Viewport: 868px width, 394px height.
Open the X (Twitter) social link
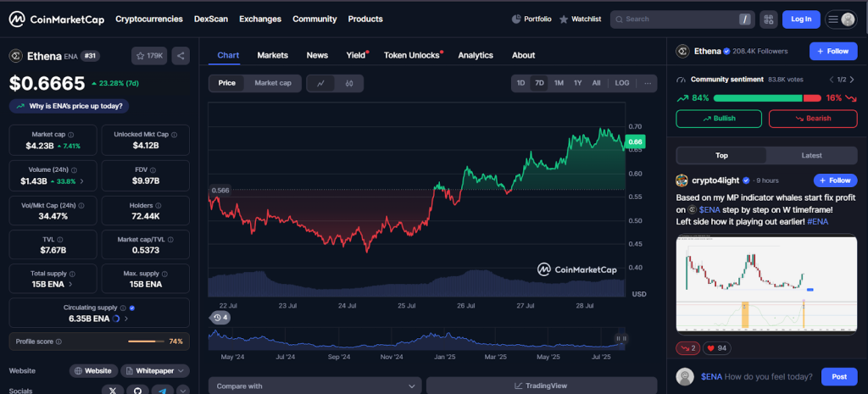(x=113, y=390)
